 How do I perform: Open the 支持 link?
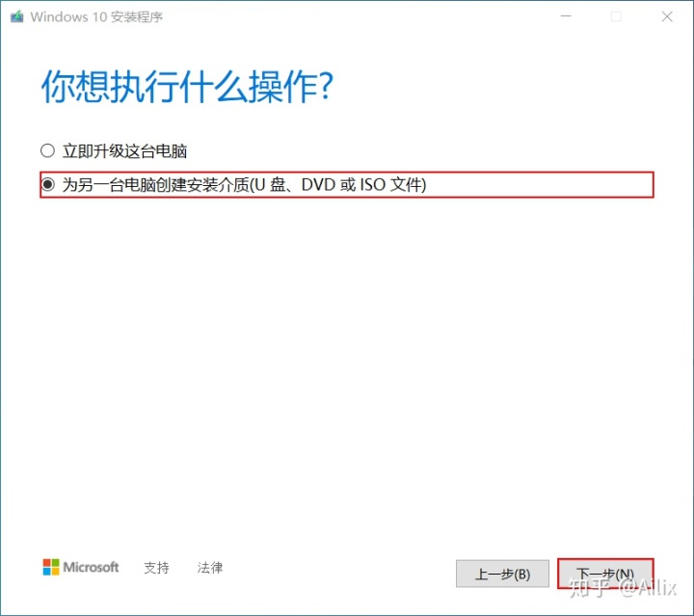[156, 568]
